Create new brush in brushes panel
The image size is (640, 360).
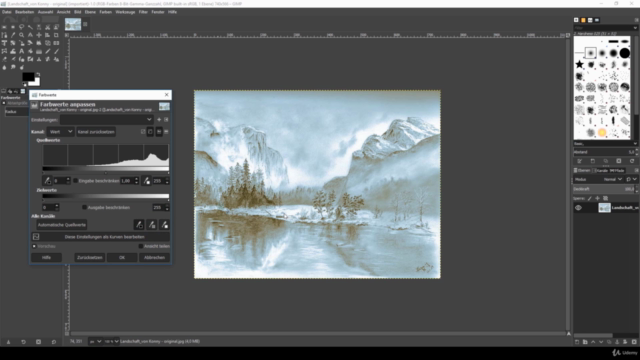pyautogui.click(x=593, y=161)
